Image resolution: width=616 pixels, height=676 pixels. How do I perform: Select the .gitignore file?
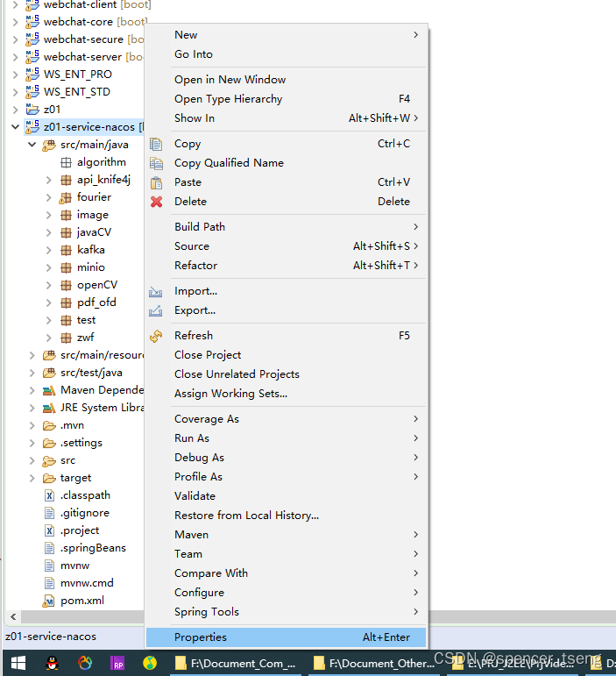point(84,513)
